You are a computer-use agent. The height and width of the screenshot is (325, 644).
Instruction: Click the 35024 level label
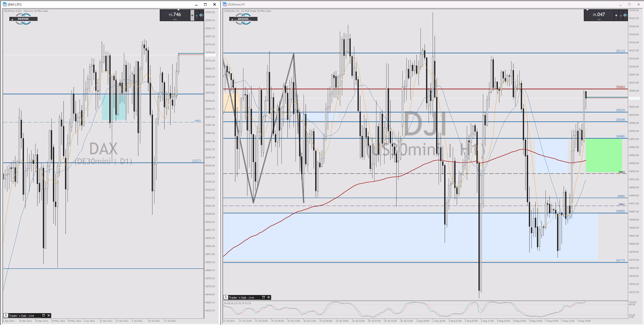pyautogui.click(x=620, y=110)
